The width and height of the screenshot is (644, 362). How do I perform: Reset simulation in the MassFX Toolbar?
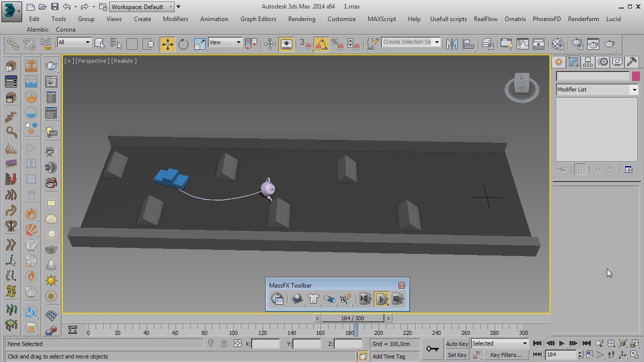click(365, 299)
